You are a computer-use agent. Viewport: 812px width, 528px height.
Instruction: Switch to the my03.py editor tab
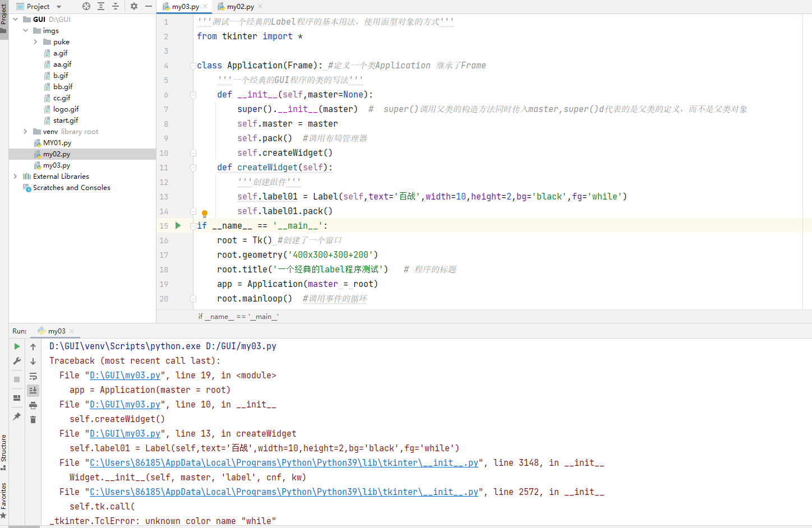point(186,7)
